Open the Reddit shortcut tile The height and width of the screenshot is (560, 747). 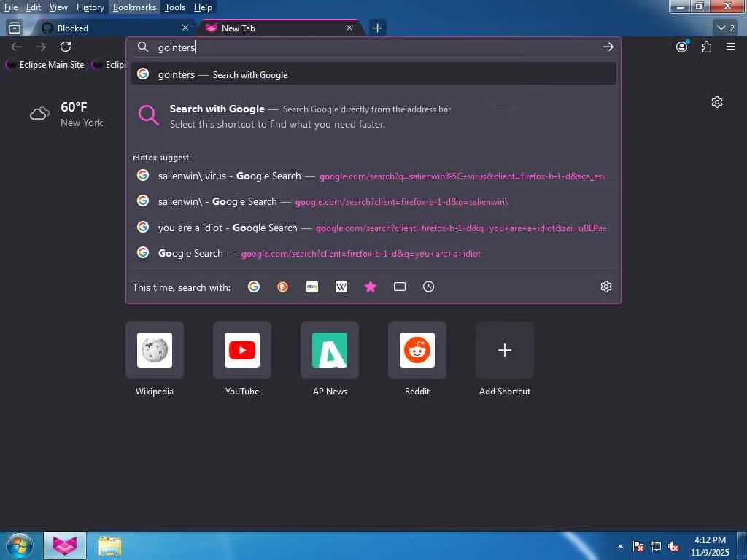click(x=417, y=350)
